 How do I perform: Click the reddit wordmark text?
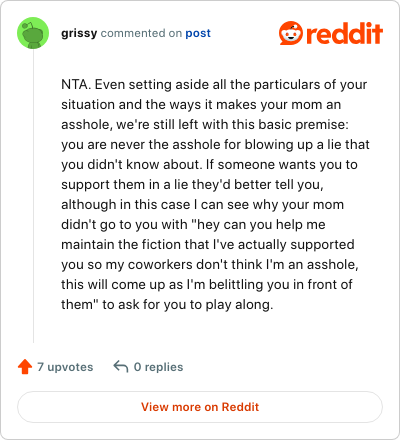(x=344, y=33)
